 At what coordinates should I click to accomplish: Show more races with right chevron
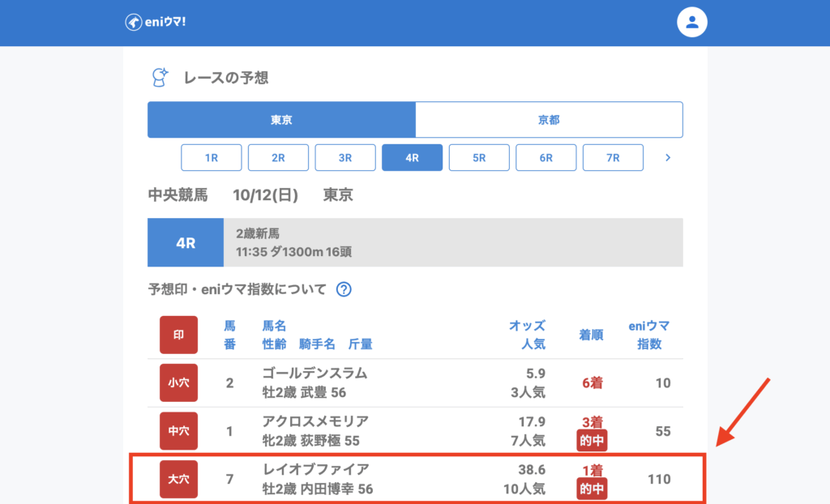pos(668,158)
